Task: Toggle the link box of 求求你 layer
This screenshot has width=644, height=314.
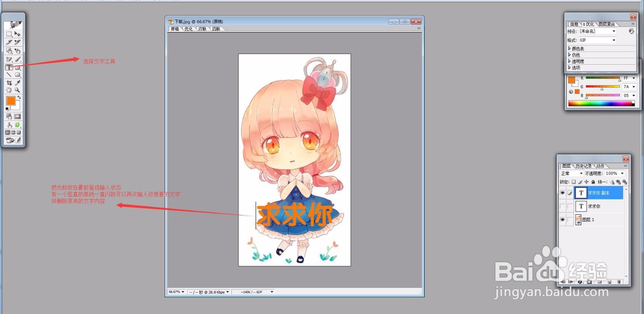Action: tap(570, 207)
